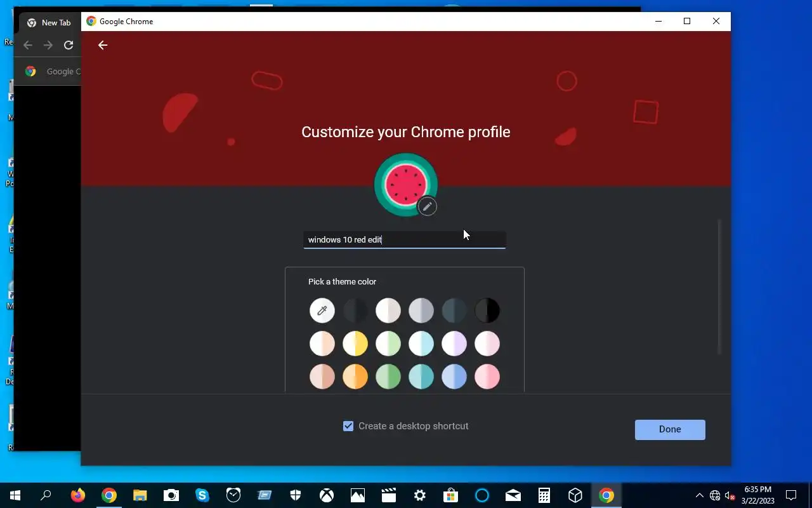
Task: Open the notification center icon
Action: click(x=791, y=495)
